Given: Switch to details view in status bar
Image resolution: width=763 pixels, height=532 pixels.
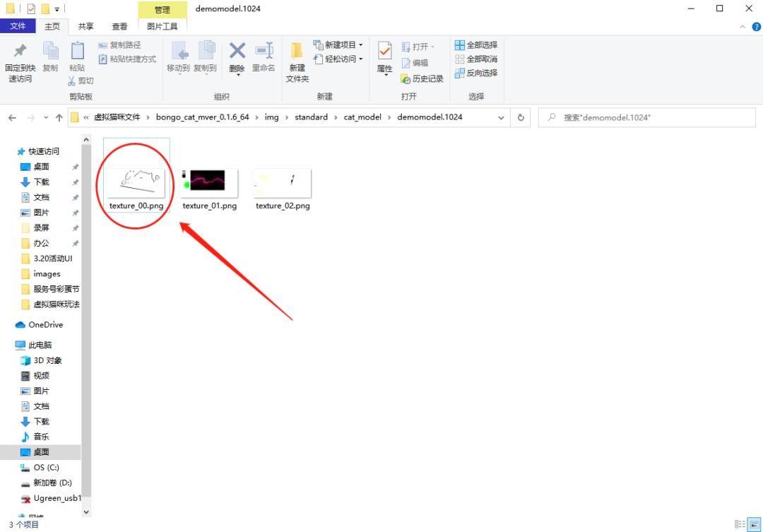Looking at the screenshot, I should (x=740, y=524).
